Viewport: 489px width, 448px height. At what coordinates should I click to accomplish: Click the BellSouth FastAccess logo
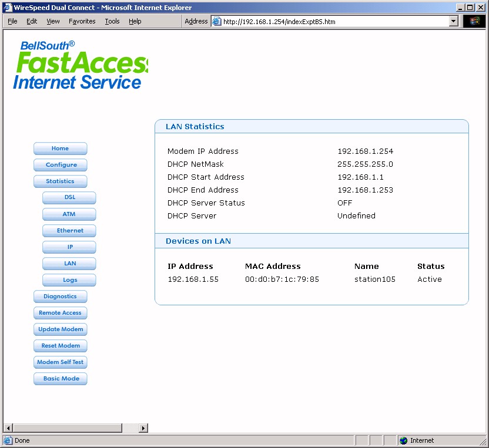tap(80, 66)
